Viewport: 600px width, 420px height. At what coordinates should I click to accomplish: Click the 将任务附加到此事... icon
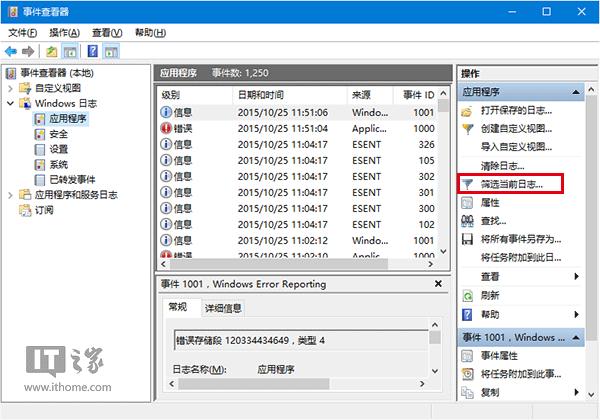click(x=467, y=374)
